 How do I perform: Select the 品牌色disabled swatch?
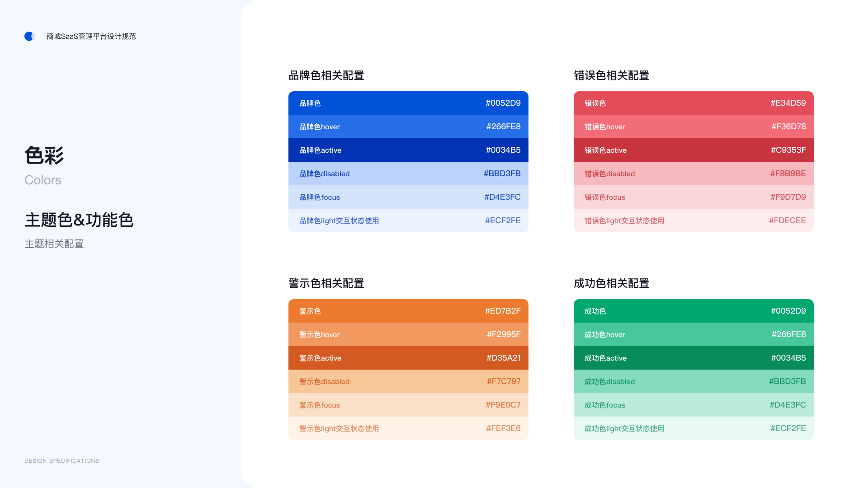click(408, 174)
